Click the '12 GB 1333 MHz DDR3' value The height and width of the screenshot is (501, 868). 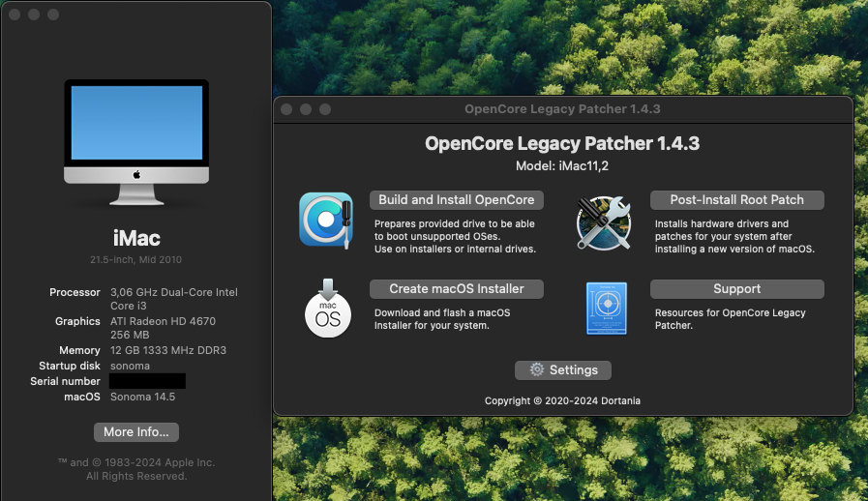168,350
